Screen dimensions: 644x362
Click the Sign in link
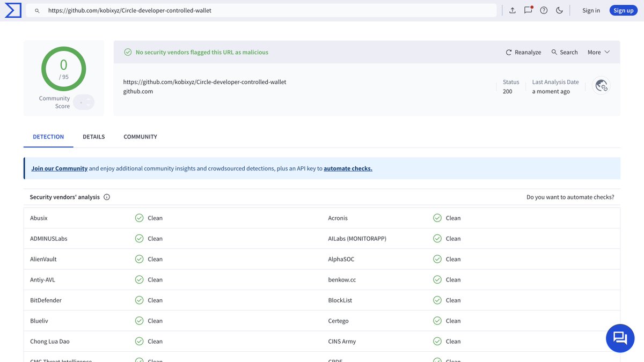click(x=591, y=10)
